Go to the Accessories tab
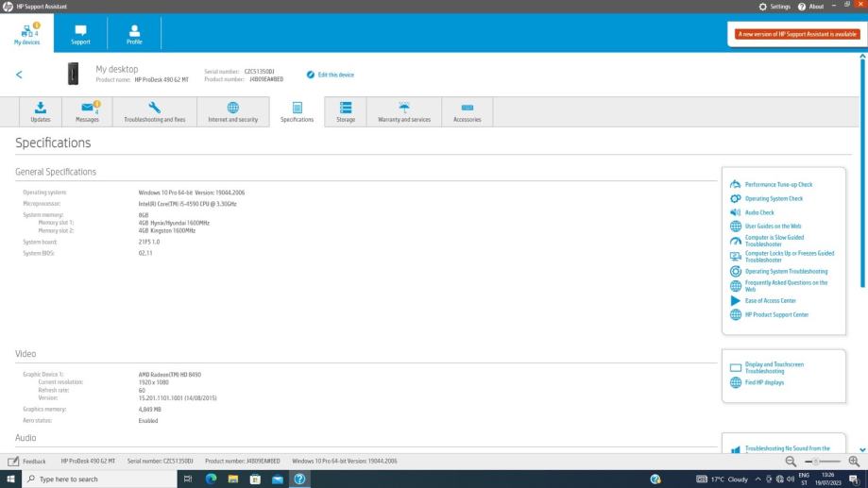Viewport: 868px width, 488px height. 467,111
